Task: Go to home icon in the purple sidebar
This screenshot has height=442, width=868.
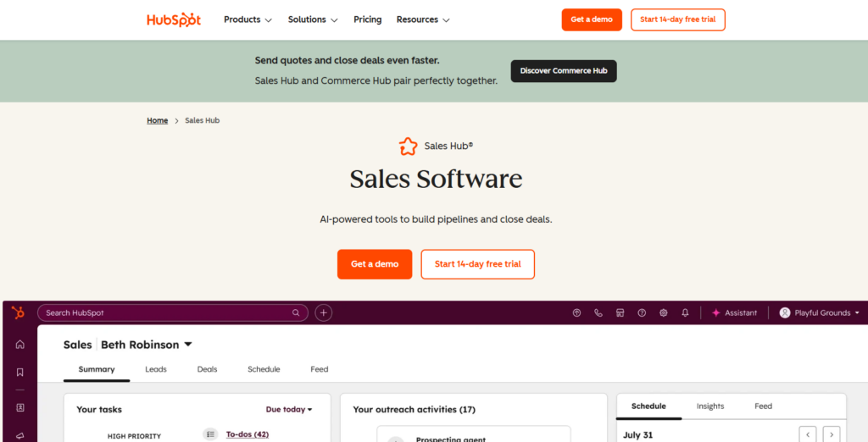Action: coord(20,345)
